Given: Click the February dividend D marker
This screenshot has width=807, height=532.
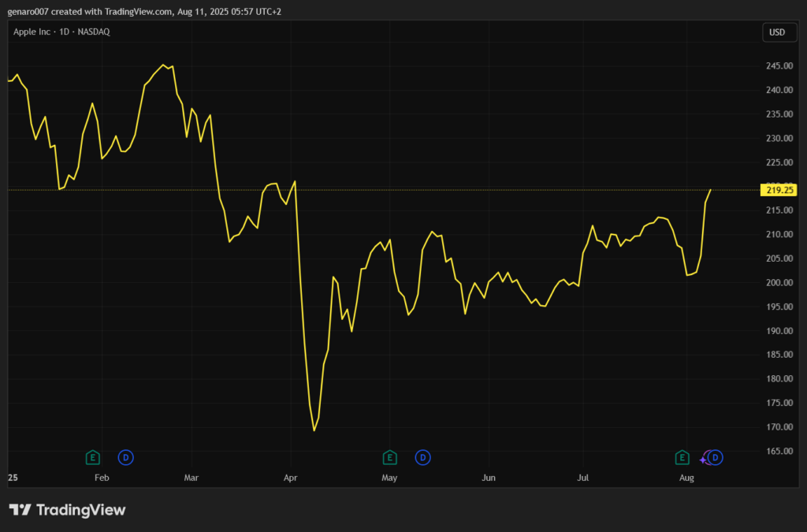Looking at the screenshot, I should (125, 457).
